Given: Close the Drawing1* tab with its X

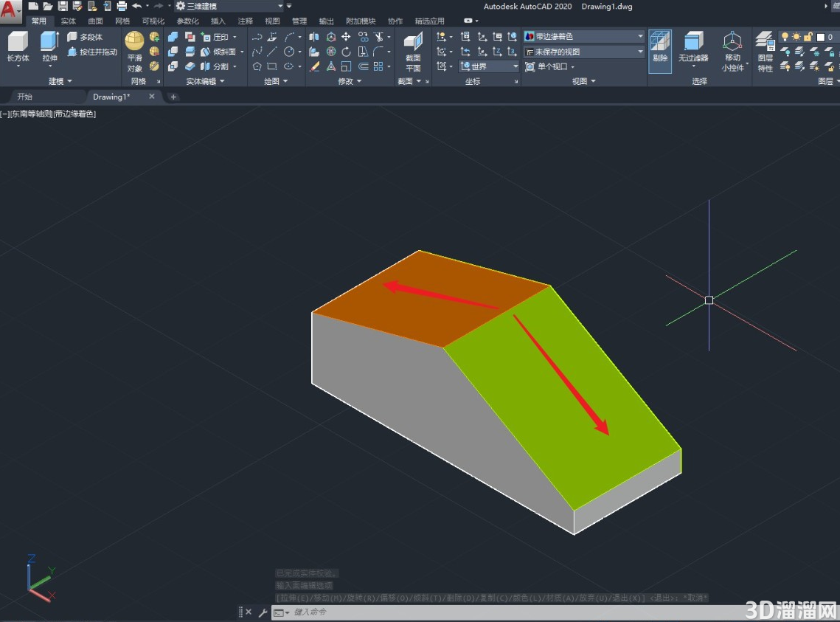Looking at the screenshot, I should coord(152,97).
